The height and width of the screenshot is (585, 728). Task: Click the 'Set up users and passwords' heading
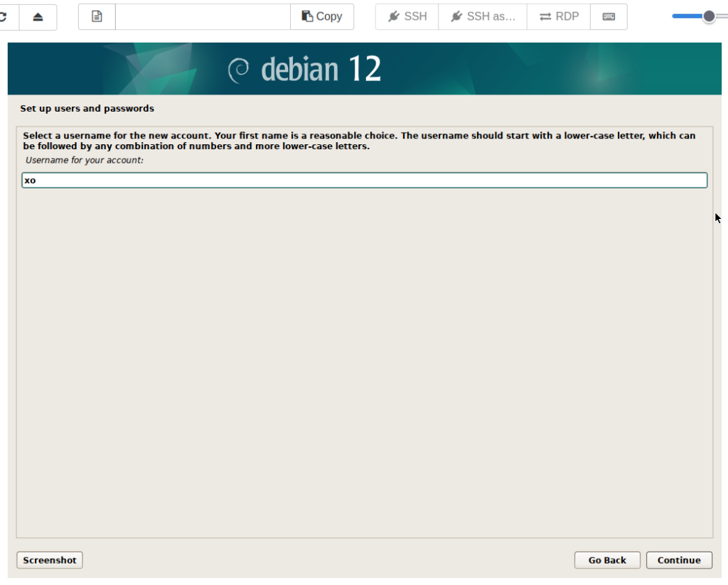(x=87, y=109)
